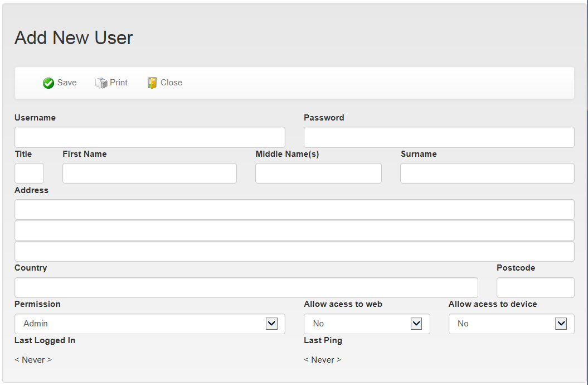Expand the Allow acess to device dropdown
The width and height of the screenshot is (588, 385).
click(512, 324)
